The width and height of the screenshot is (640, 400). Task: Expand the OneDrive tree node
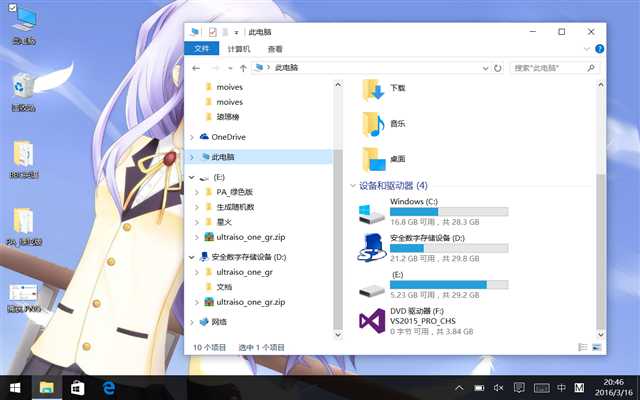[x=192, y=137]
